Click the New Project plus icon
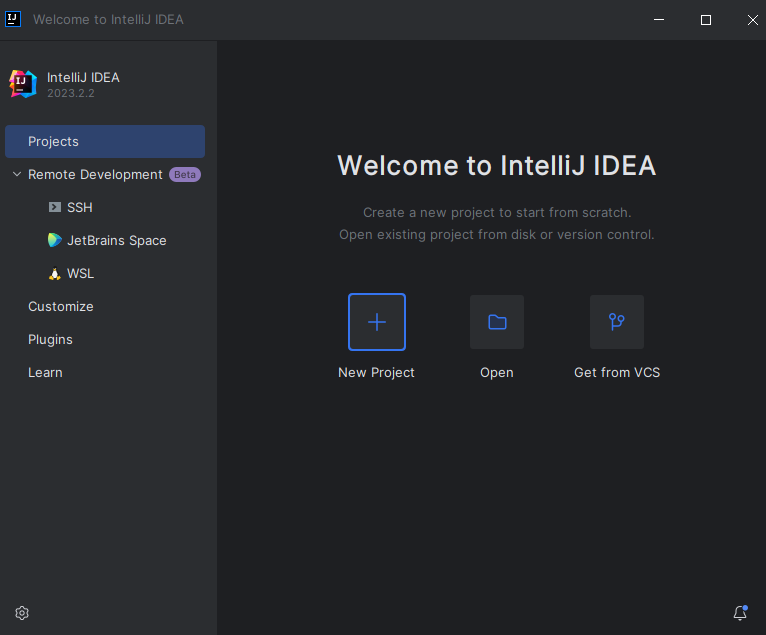 tap(377, 322)
